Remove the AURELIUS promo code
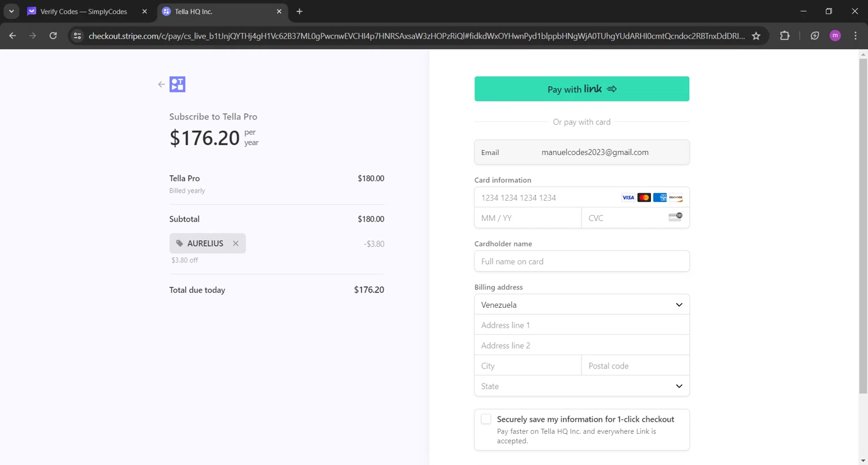 coord(236,243)
